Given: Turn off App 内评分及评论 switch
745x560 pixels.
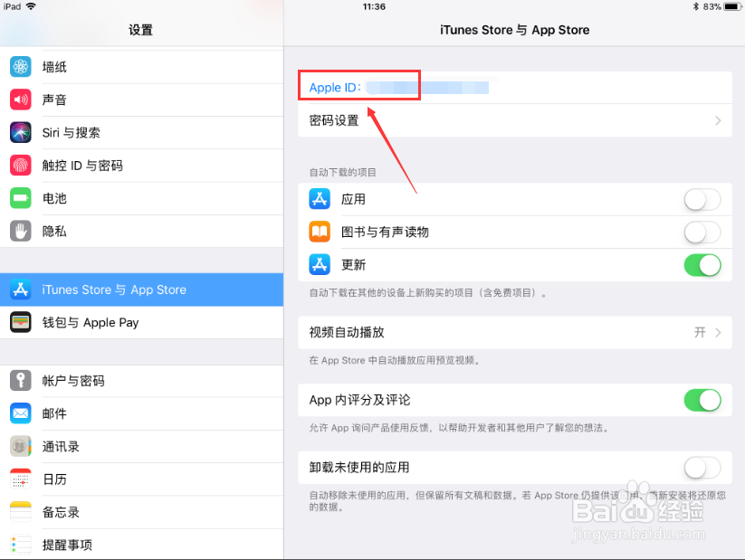Looking at the screenshot, I should 702,400.
